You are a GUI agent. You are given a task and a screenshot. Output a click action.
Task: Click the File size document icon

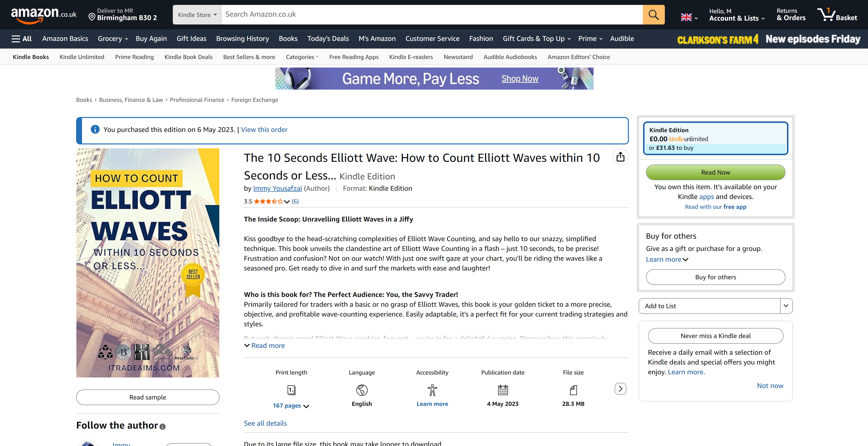573,390
